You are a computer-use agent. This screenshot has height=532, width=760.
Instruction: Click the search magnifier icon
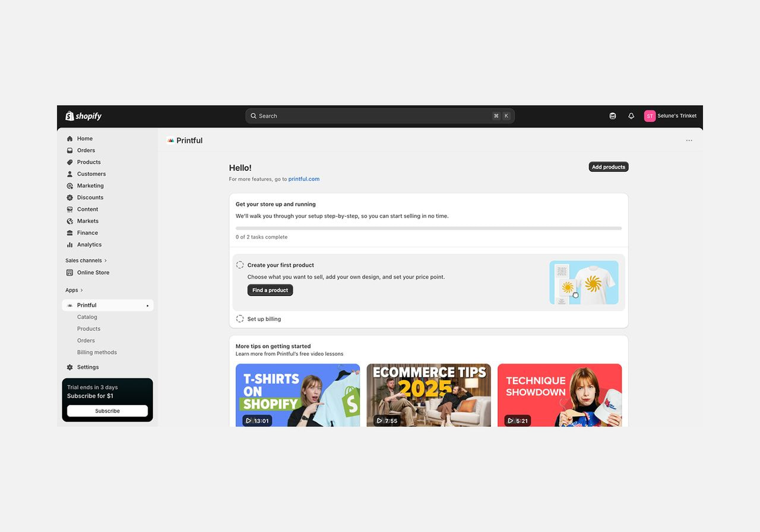click(254, 116)
